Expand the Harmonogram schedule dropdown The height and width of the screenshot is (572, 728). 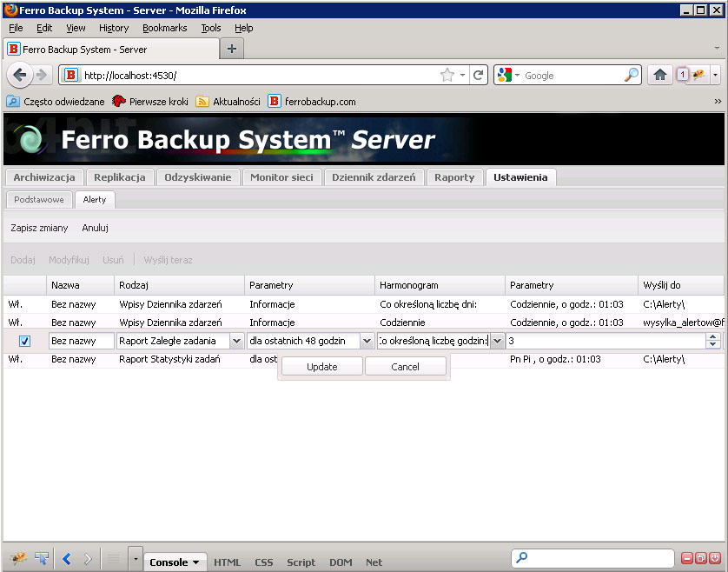pyautogui.click(x=498, y=342)
